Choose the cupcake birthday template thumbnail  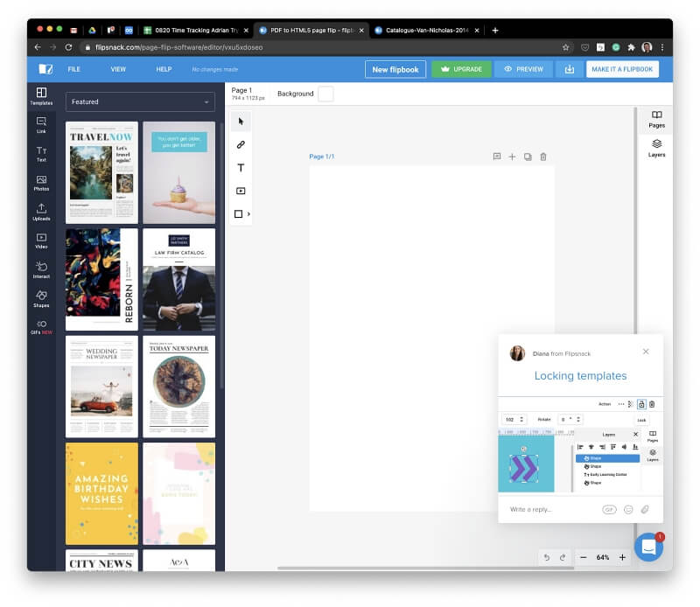click(179, 172)
